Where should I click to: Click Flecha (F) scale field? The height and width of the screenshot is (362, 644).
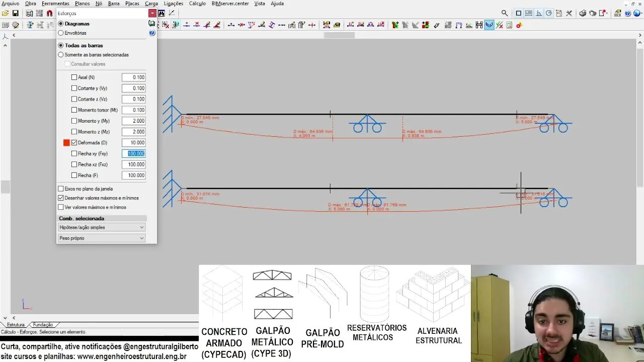[133, 175]
